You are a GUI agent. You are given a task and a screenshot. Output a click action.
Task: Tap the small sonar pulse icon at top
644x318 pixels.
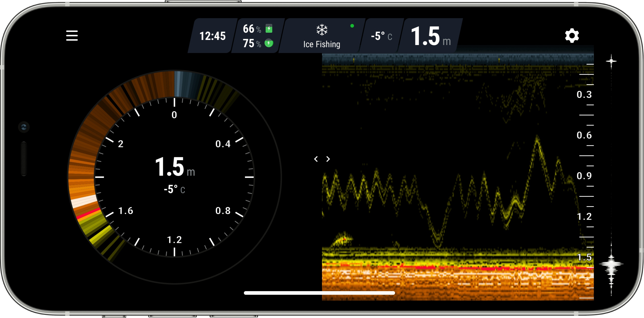coord(611,61)
